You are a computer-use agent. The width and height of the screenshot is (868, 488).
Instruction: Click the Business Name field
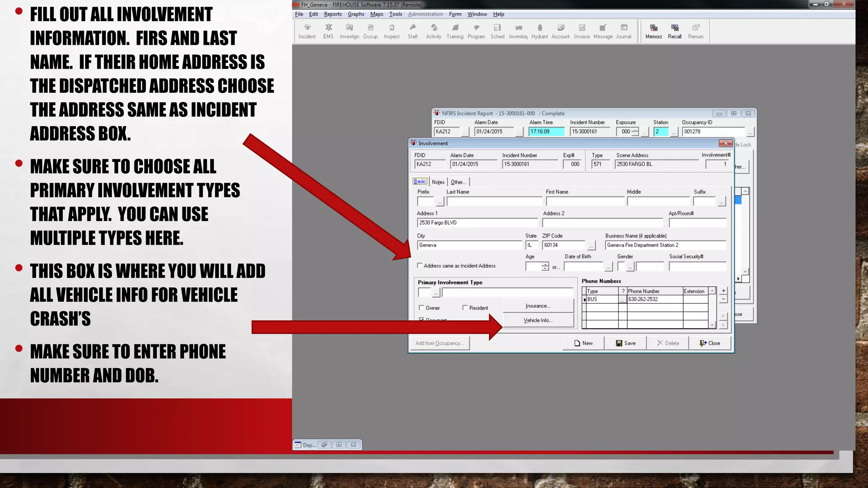[665, 245]
